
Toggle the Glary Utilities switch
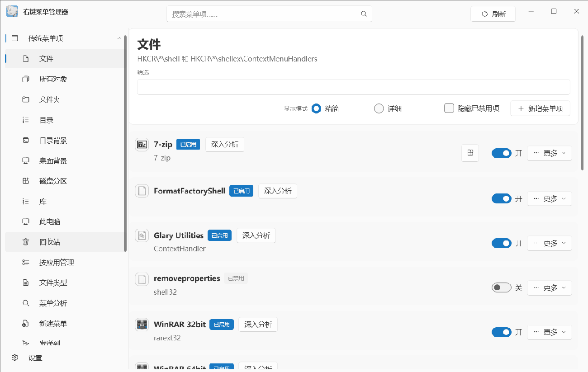pos(501,243)
